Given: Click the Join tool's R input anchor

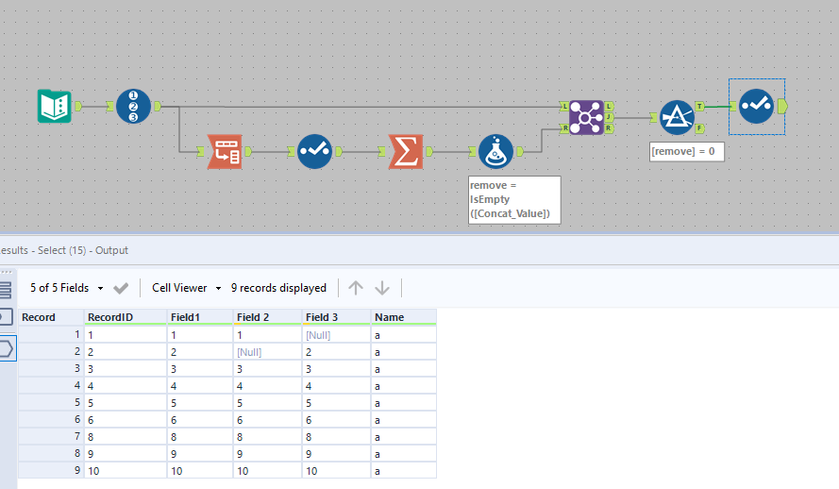Looking at the screenshot, I should pyautogui.click(x=565, y=128).
